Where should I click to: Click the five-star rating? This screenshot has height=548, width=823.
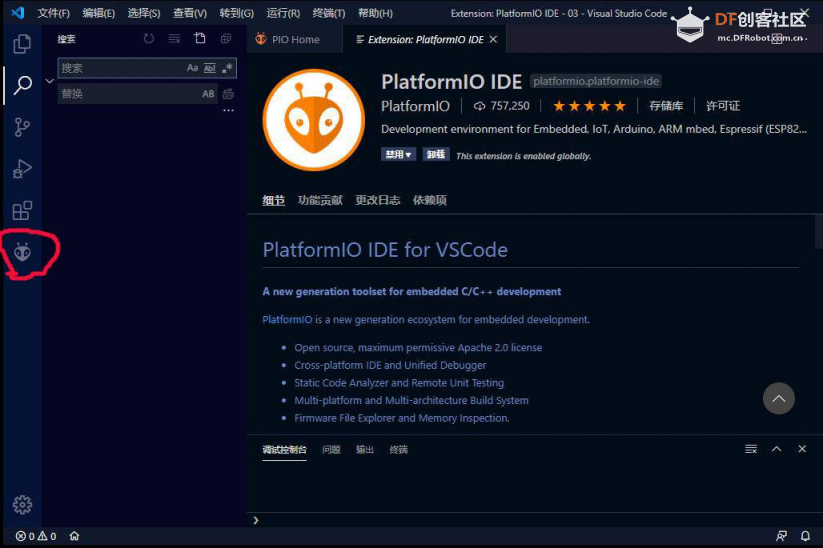589,106
